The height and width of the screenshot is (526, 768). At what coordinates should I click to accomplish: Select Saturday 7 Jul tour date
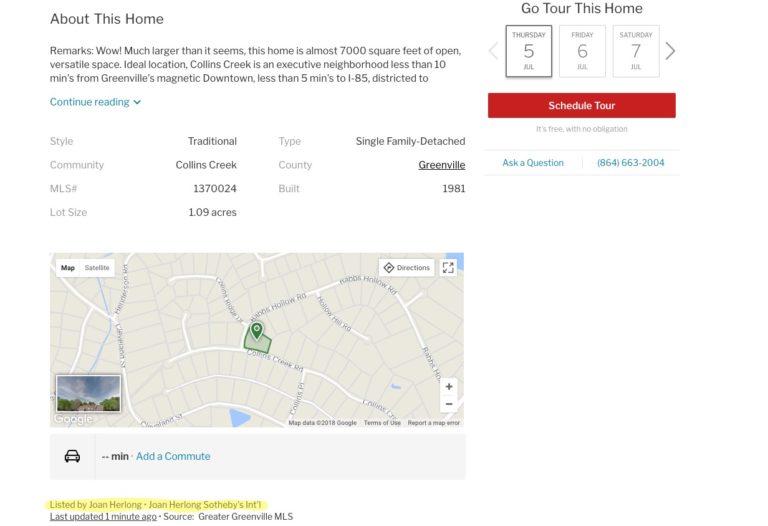[636, 51]
